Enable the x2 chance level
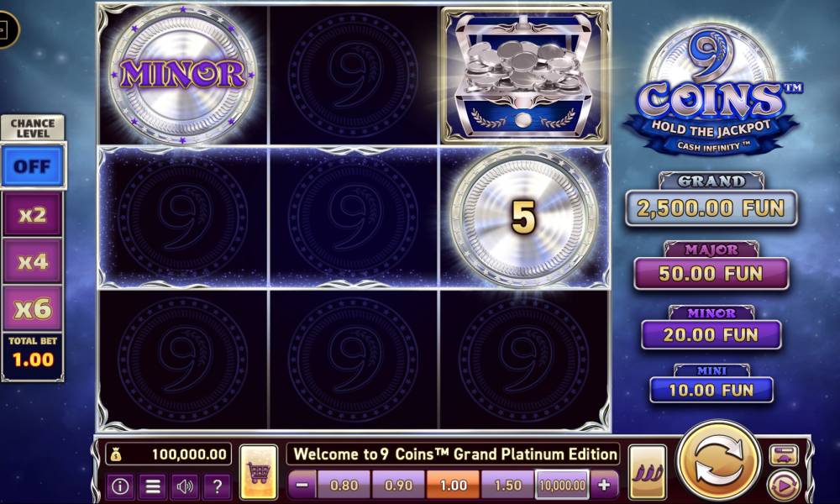840x504 pixels. click(x=32, y=214)
